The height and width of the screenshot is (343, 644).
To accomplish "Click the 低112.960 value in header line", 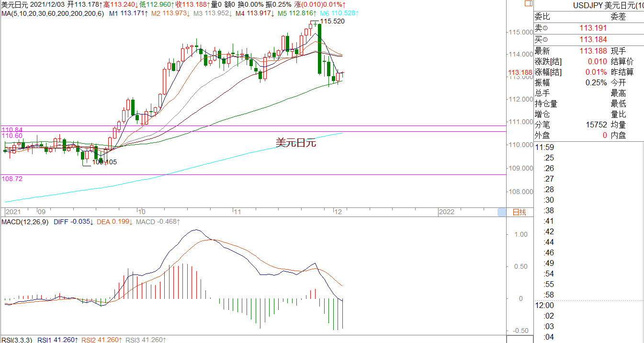I will coord(158,4).
